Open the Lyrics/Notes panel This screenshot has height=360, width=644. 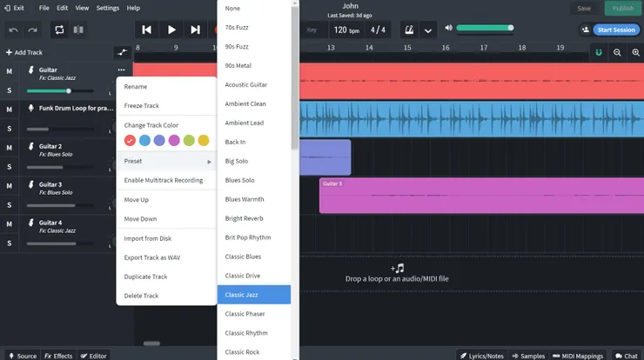click(x=481, y=356)
